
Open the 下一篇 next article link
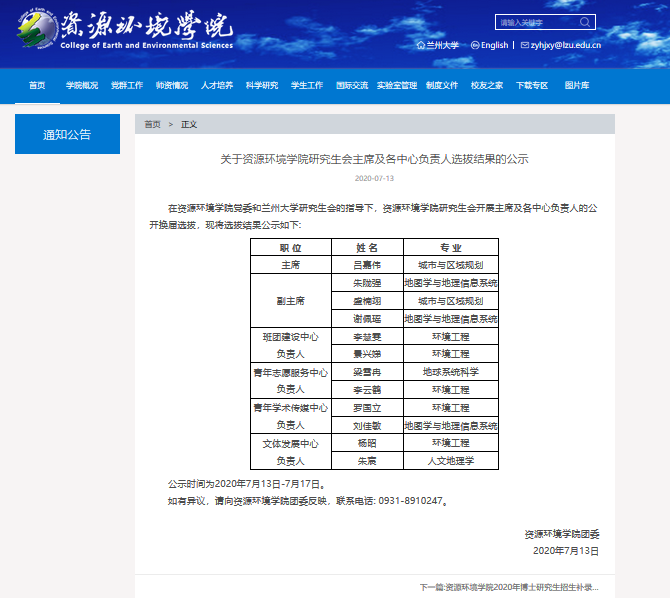point(509,587)
